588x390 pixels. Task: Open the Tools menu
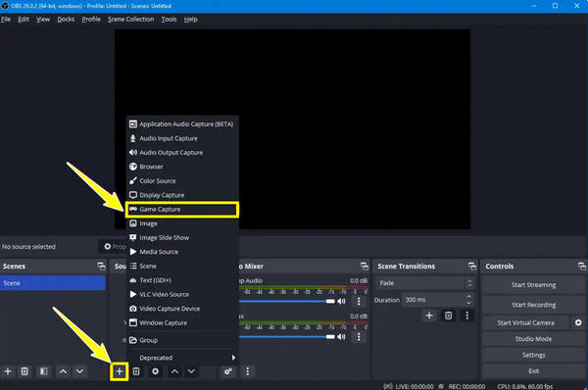click(x=170, y=20)
